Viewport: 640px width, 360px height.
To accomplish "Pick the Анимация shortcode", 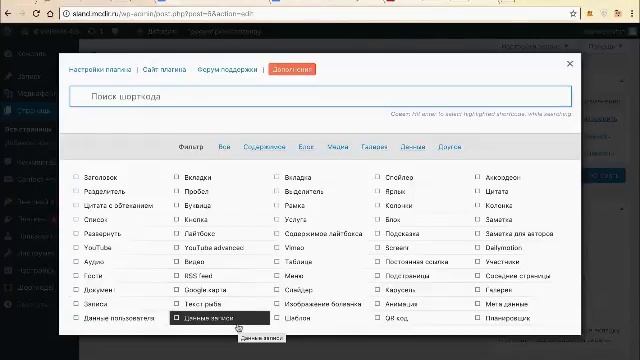I will click(401, 304).
